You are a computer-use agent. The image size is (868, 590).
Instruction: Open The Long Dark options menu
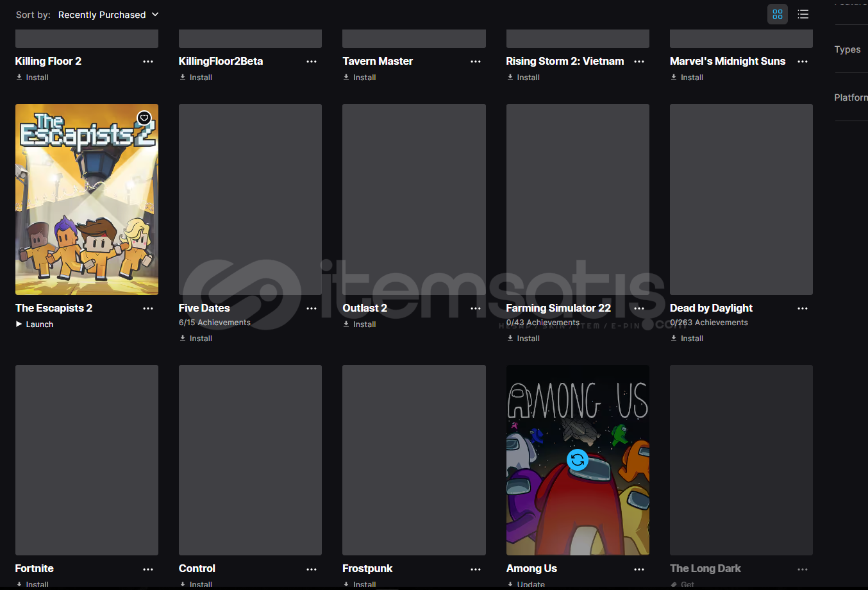coord(803,569)
